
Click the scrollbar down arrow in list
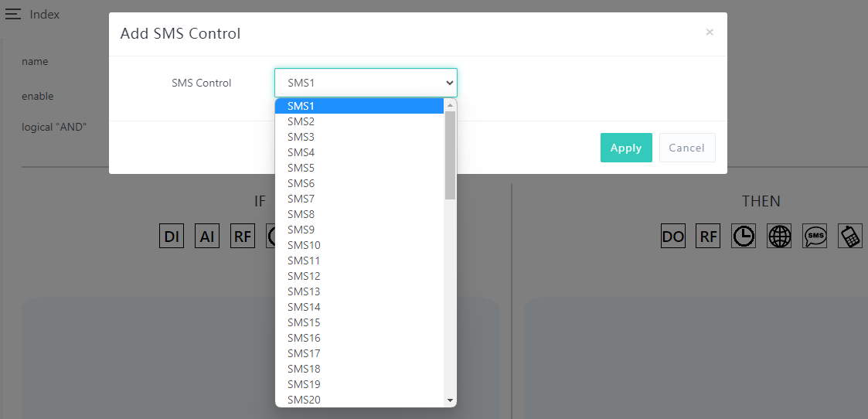450,400
